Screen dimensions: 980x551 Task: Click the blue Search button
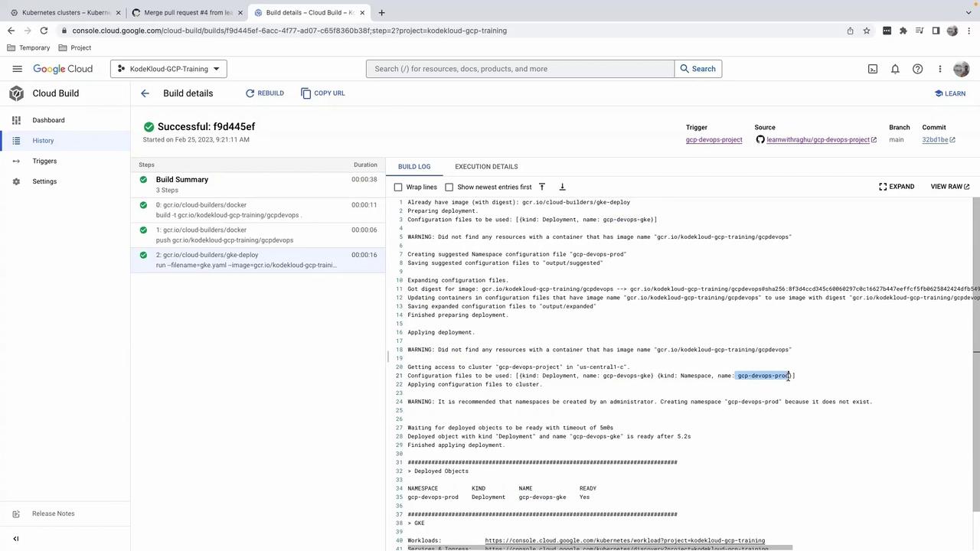click(x=698, y=69)
